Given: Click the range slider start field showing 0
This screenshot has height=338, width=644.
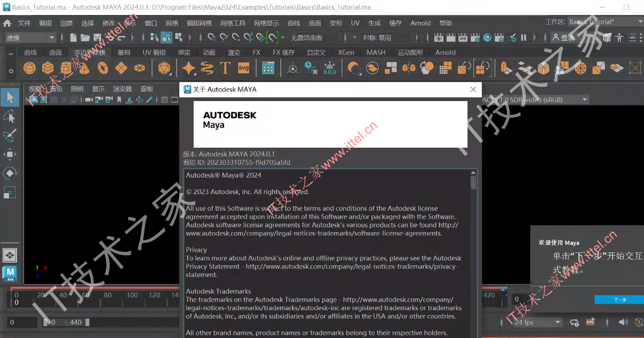Looking at the screenshot, I should click(x=22, y=322).
